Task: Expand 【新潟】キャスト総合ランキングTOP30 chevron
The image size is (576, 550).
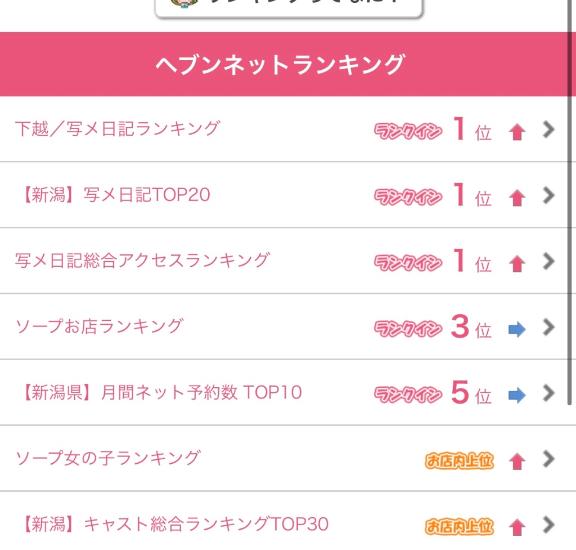Action: pos(548,525)
